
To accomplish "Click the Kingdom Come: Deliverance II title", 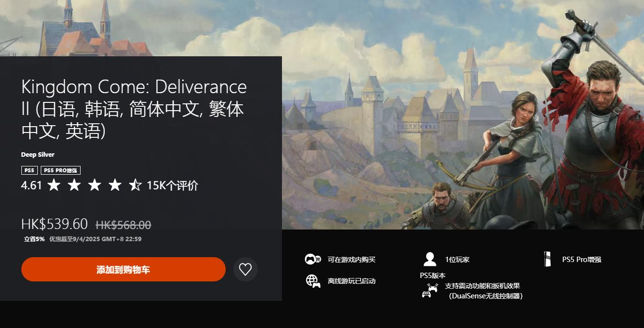I will pos(134,109).
